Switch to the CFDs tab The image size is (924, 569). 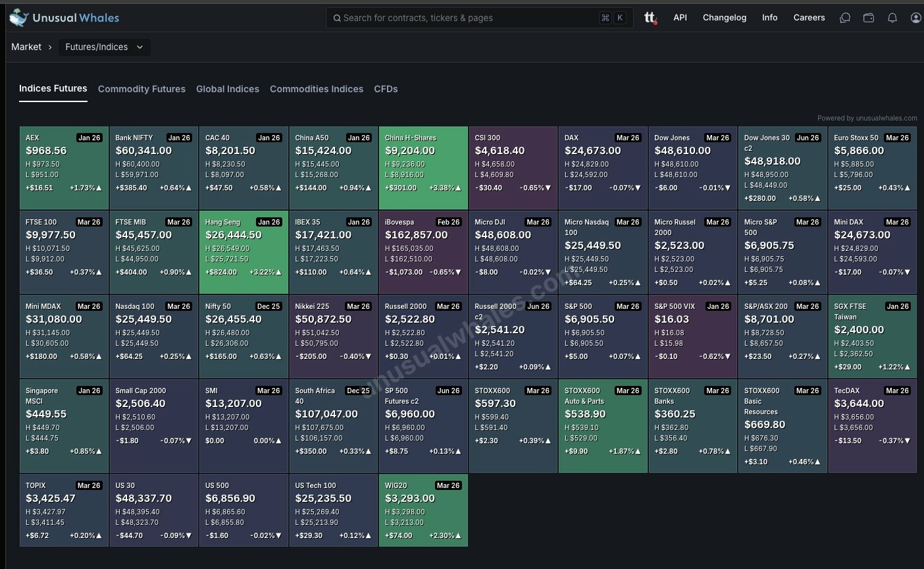(386, 89)
